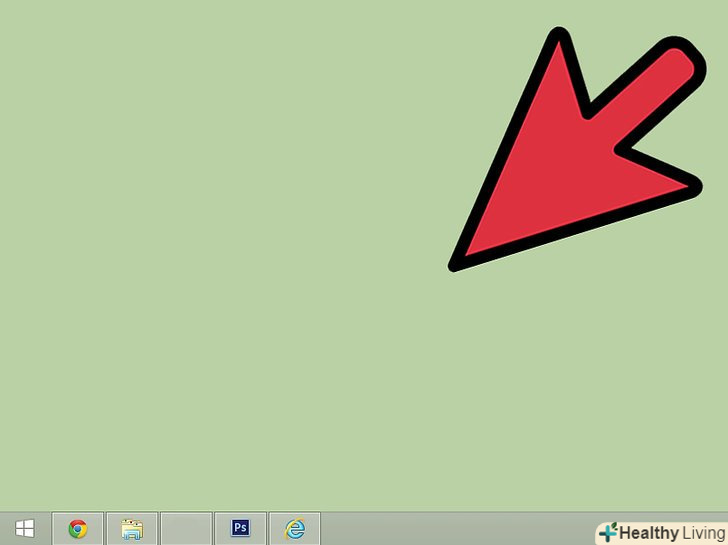Launch Google Chrome from the taskbar
The height and width of the screenshot is (545, 728).
coord(78,529)
